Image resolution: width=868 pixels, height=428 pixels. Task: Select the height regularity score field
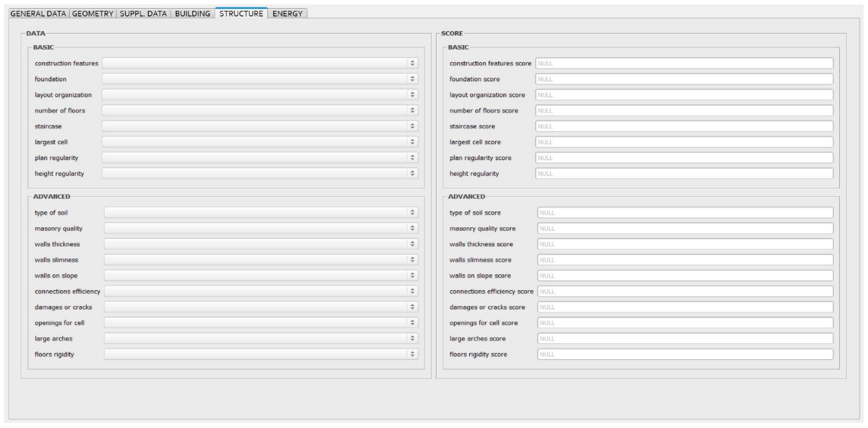coord(684,173)
